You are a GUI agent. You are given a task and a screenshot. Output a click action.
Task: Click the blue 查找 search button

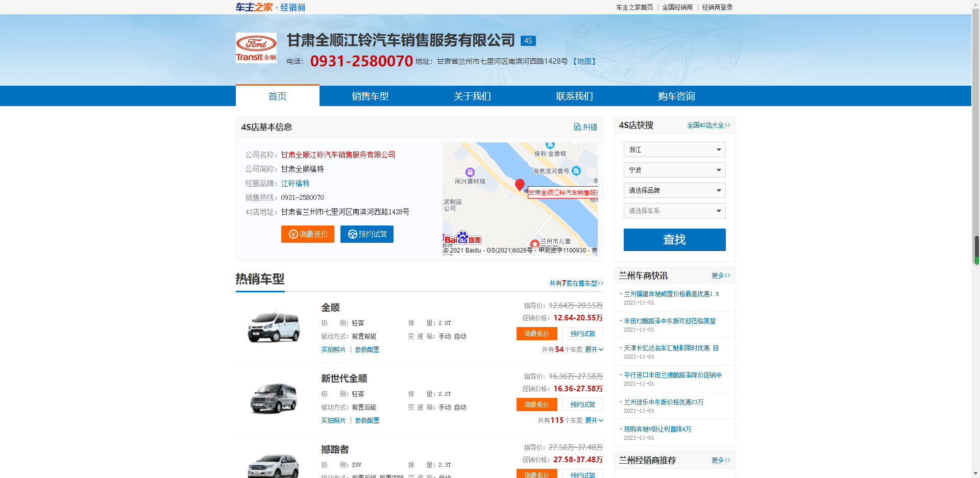point(674,240)
